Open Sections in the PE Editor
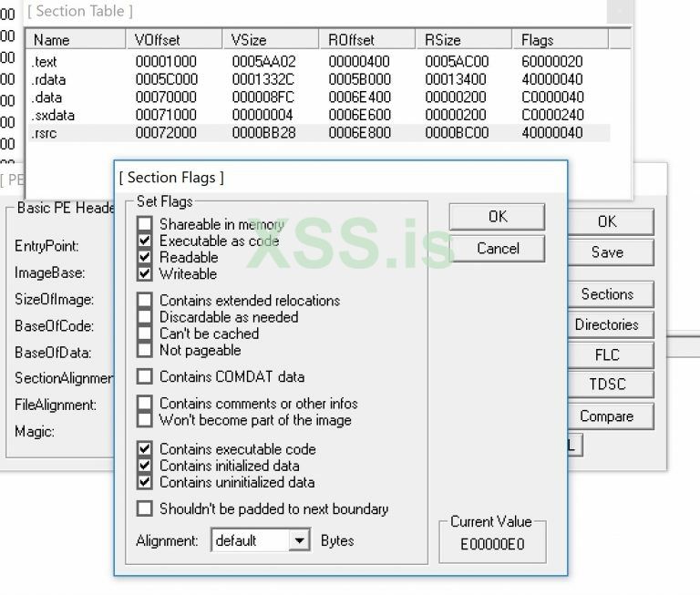Image resolution: width=700 pixels, height=595 pixels. point(611,294)
